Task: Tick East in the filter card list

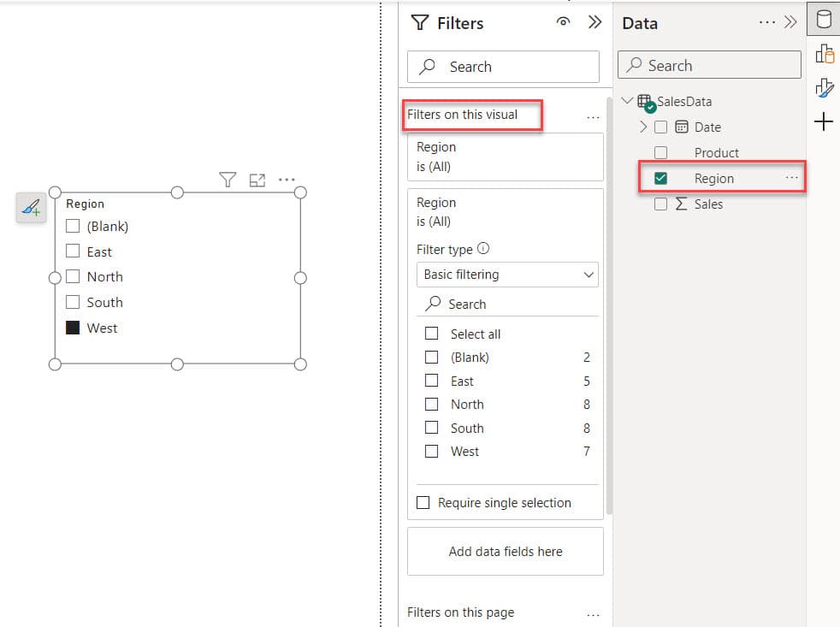Action: (x=431, y=381)
